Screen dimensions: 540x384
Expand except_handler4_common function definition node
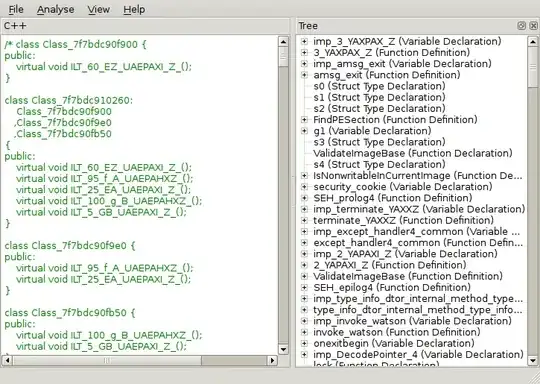click(304, 242)
